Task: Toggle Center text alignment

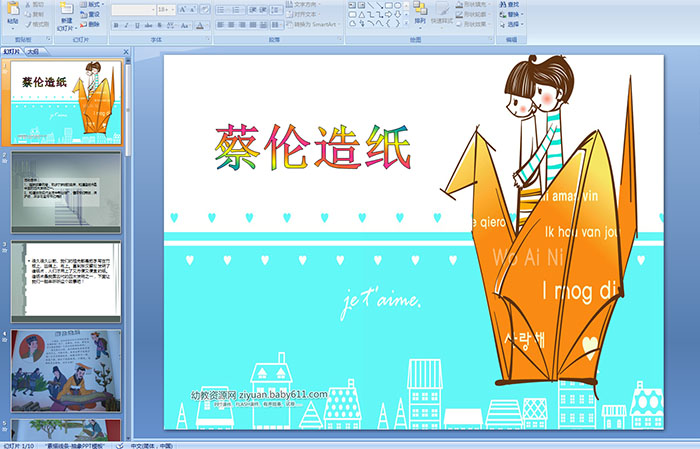Action: tap(231, 25)
